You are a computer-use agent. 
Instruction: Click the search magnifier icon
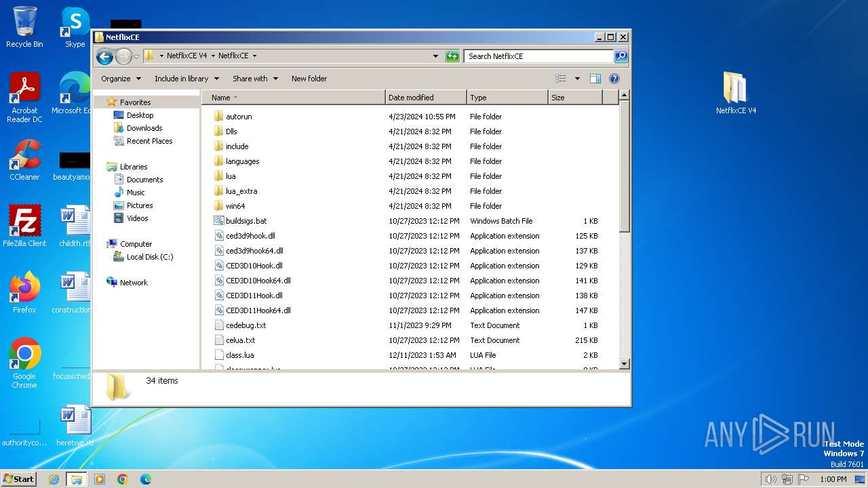(x=620, y=56)
